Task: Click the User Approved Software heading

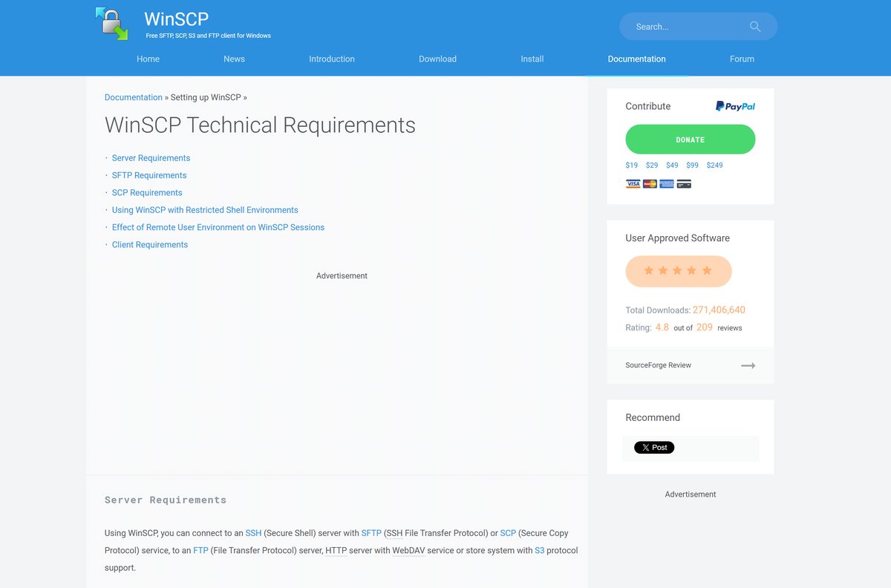Action: click(x=678, y=238)
